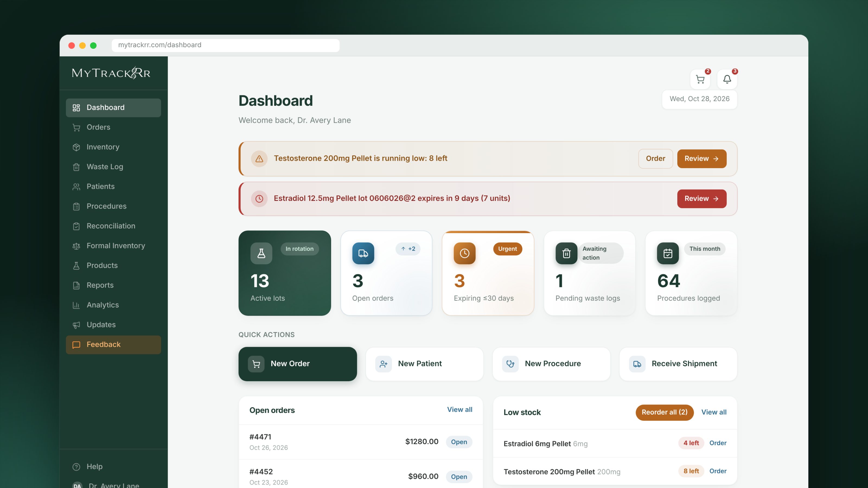This screenshot has width=868, height=488.
Task: Click the Analytics bar chart icon
Action: coord(76,306)
